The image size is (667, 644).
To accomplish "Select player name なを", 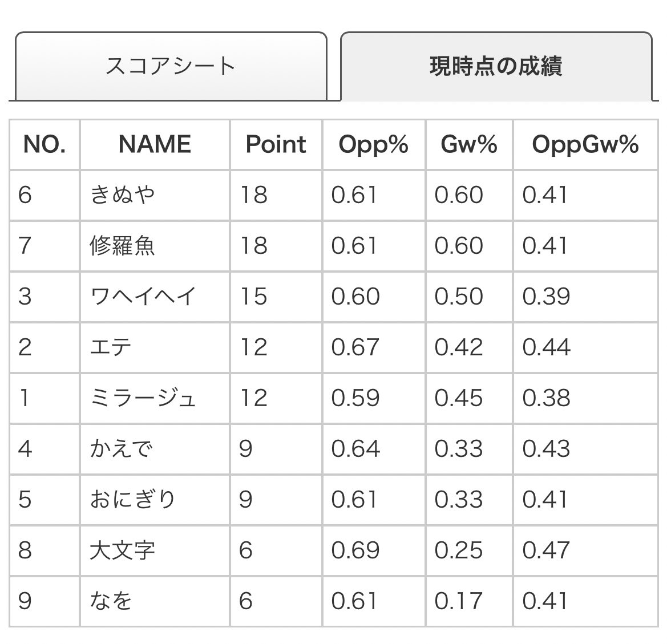I will pos(111,601).
